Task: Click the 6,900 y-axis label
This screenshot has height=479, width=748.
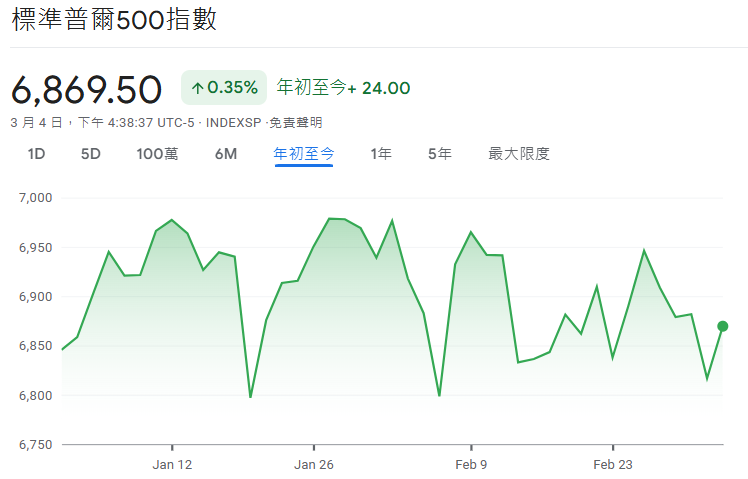Action: [35, 297]
